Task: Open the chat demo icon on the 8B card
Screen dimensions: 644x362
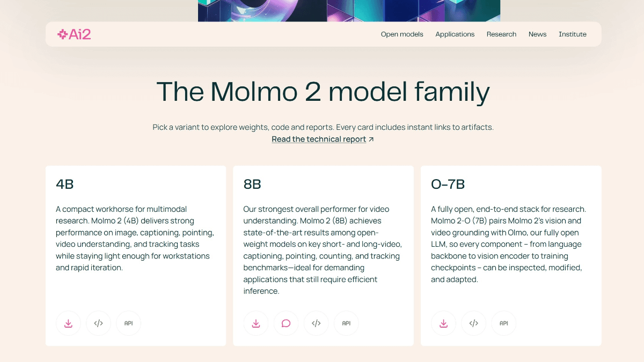Action: coord(286,323)
